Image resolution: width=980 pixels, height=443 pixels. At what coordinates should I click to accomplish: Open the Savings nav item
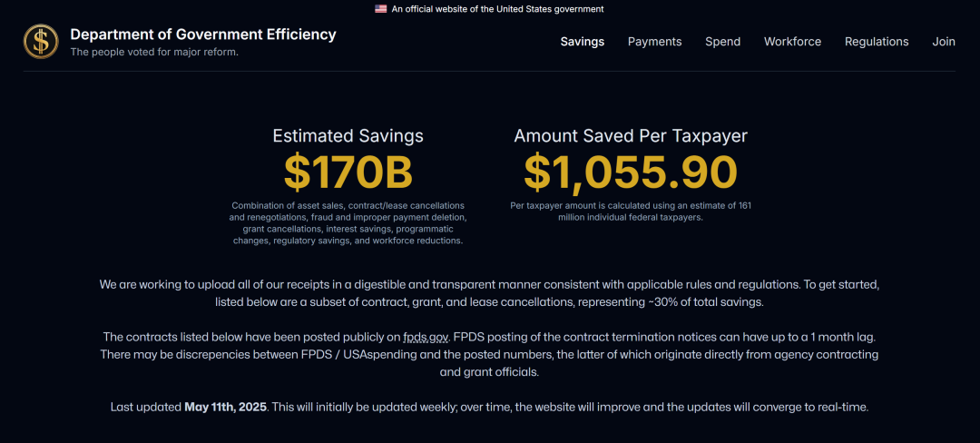pos(582,42)
